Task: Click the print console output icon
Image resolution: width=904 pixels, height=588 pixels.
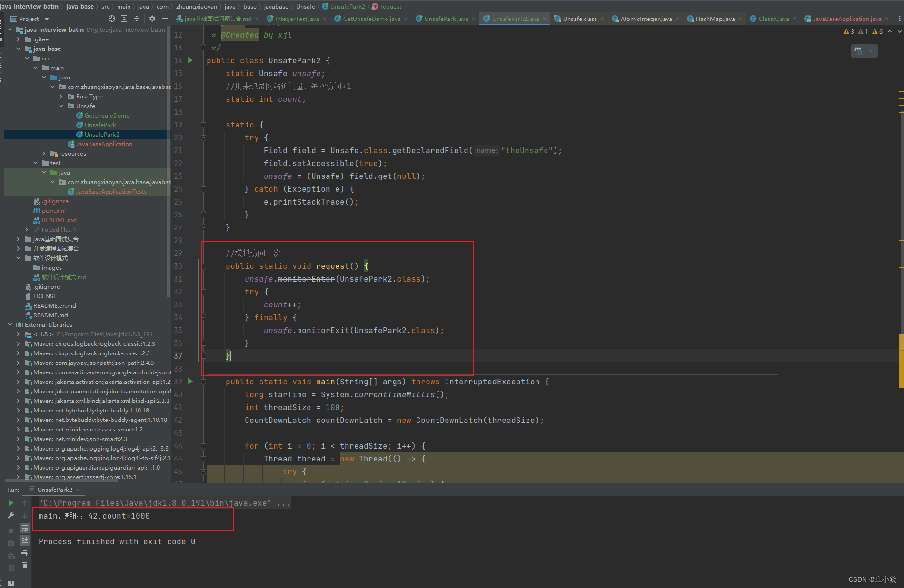Action: (x=25, y=553)
